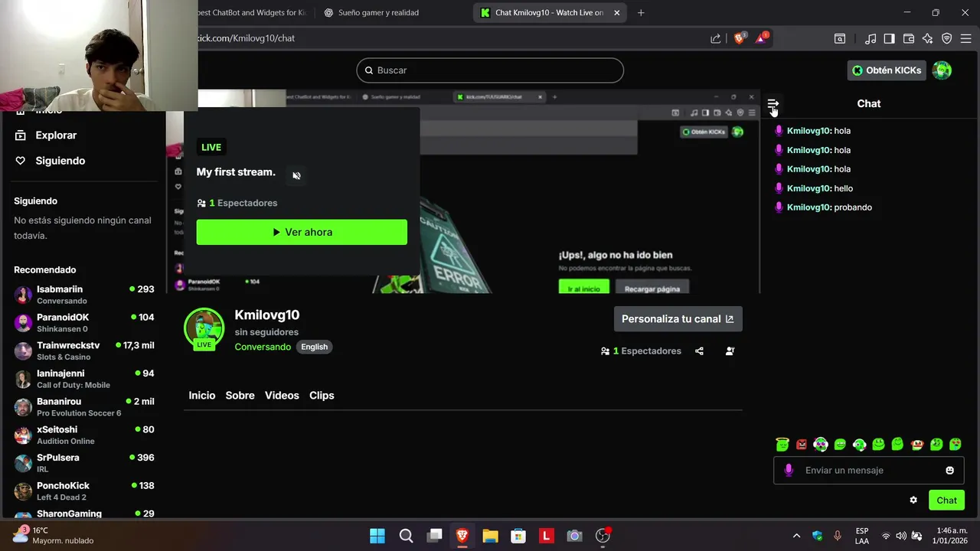Switch to the Clips channel tab
980x551 pixels.
(322, 396)
